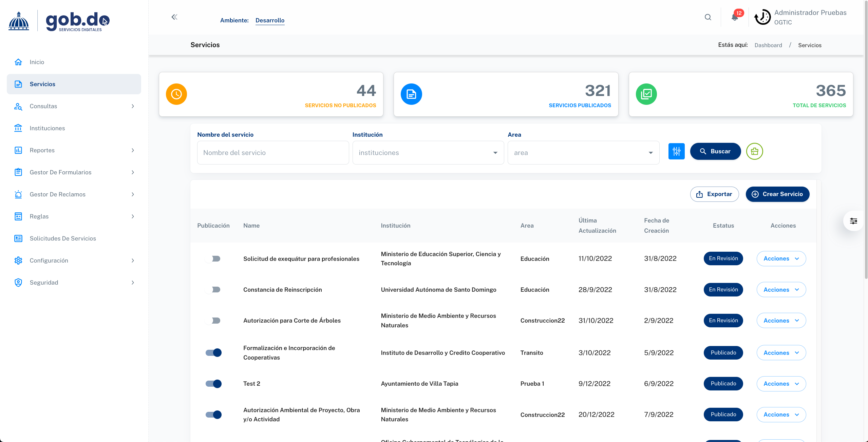
Task: Open Acciones dropdown for Formalización e Incorporación
Action: click(781, 353)
